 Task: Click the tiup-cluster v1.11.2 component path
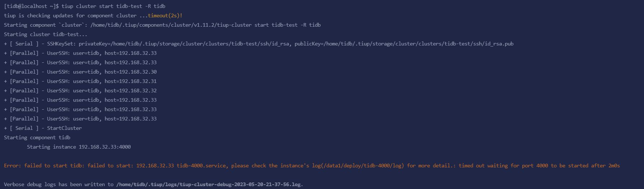pos(171,25)
